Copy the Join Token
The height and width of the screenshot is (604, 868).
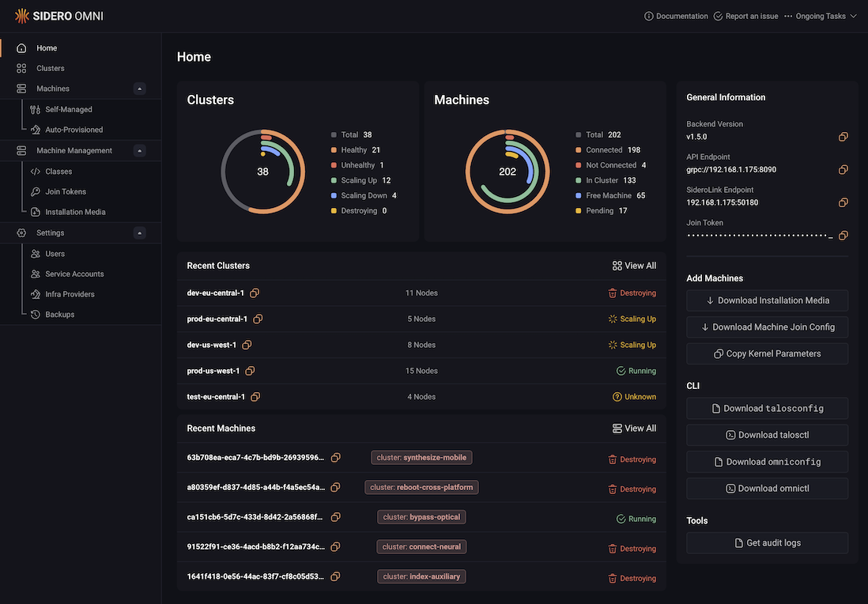click(843, 236)
